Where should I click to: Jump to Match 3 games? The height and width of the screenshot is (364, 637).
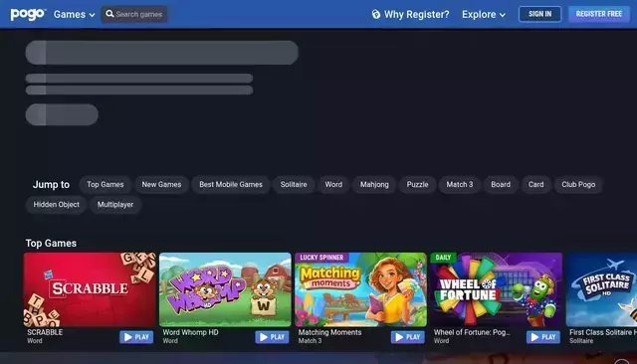pyautogui.click(x=460, y=184)
